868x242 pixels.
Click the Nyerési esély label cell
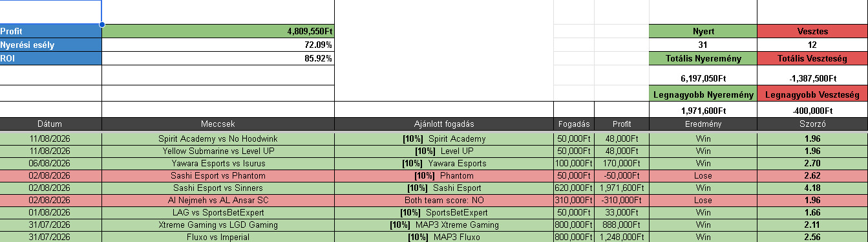tap(51, 45)
